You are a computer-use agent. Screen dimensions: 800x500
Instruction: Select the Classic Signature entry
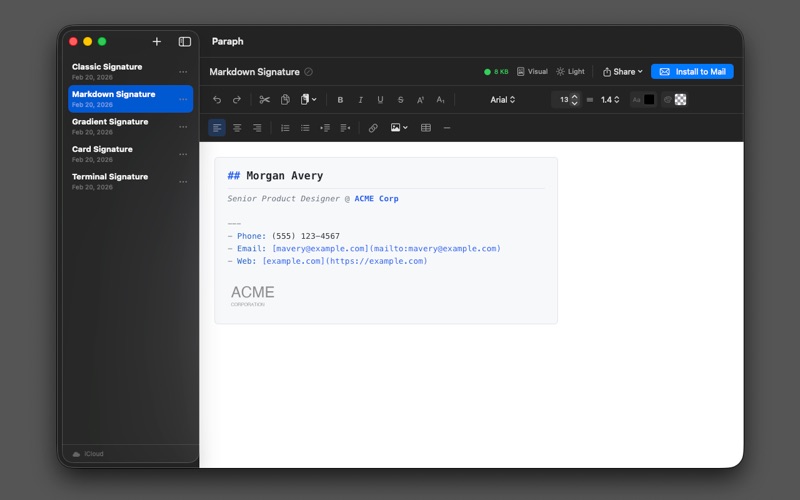pyautogui.click(x=130, y=71)
